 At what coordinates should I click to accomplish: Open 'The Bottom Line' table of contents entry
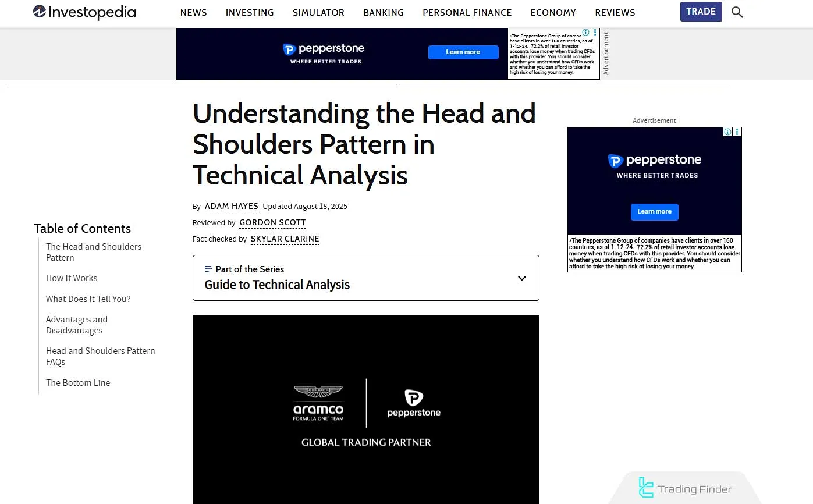(x=78, y=382)
